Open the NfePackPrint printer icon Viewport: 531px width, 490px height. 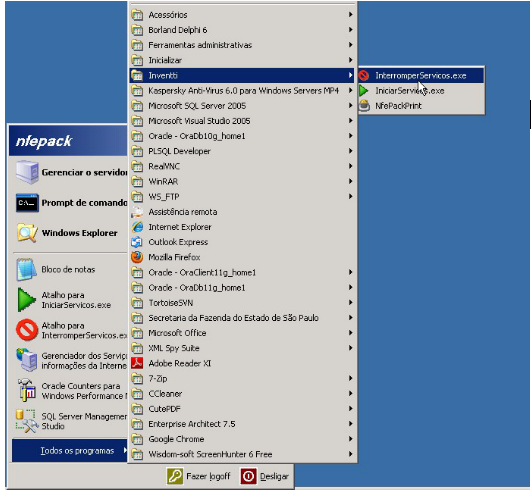tap(364, 106)
